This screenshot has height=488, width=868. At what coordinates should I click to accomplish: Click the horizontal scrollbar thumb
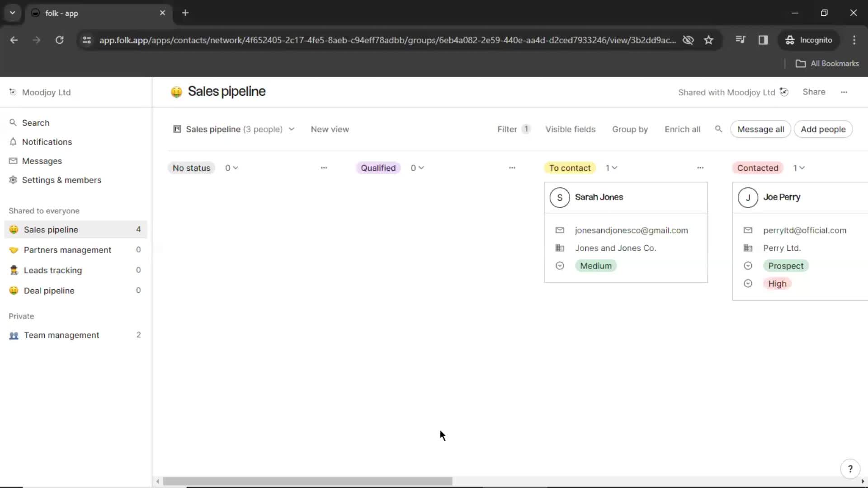[x=307, y=482]
